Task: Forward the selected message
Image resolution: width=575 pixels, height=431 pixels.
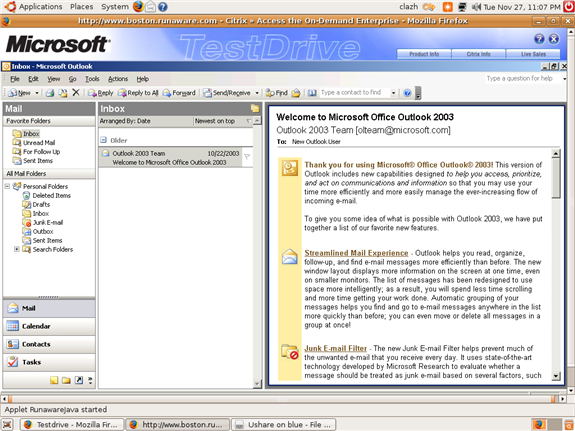Action: coord(179,93)
